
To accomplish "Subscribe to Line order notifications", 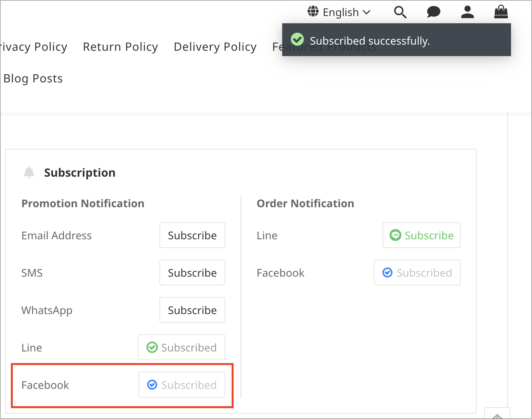I will [x=421, y=235].
